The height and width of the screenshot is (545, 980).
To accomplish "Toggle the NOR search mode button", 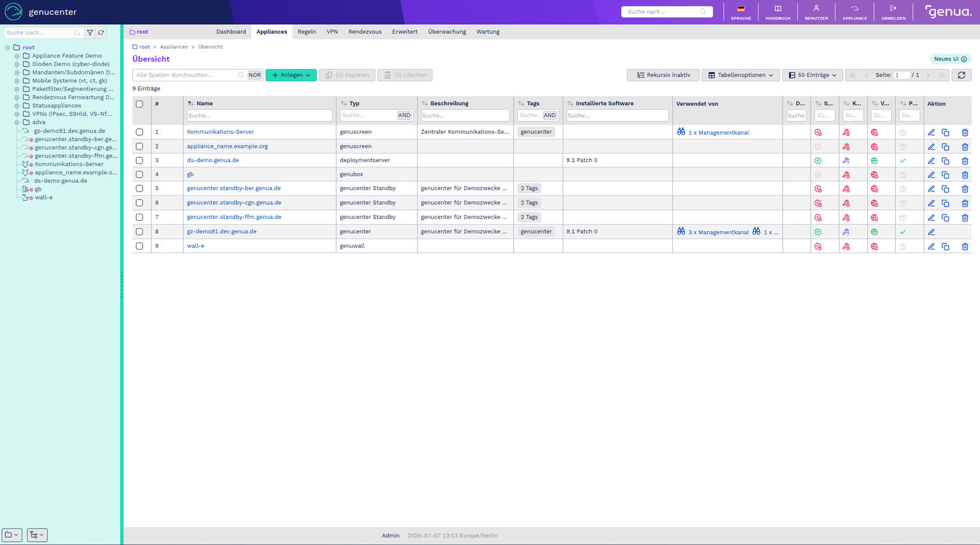I will (x=254, y=75).
